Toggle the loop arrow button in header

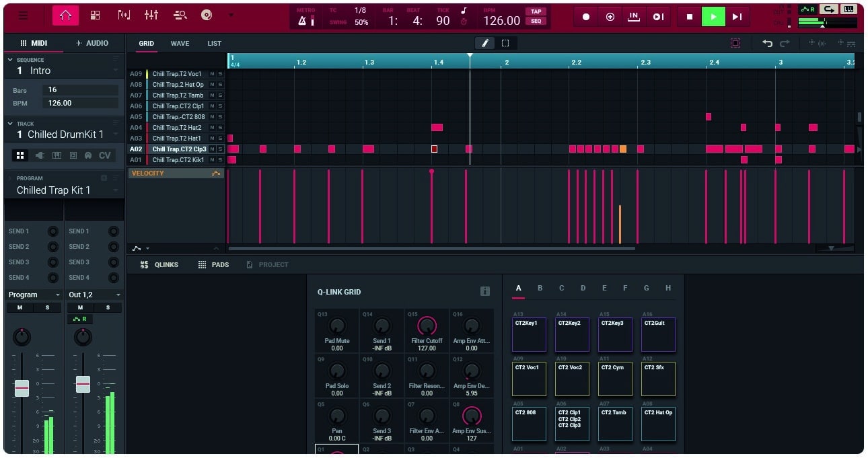829,9
